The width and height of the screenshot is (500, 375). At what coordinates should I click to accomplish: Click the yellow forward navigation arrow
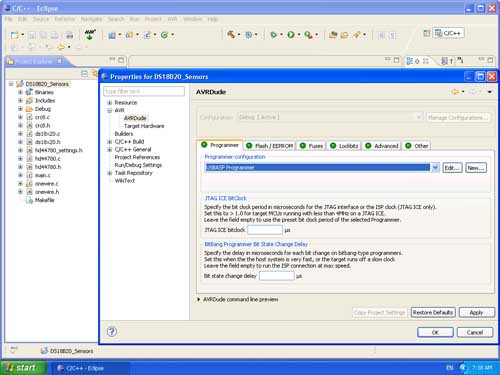[x=61, y=47]
